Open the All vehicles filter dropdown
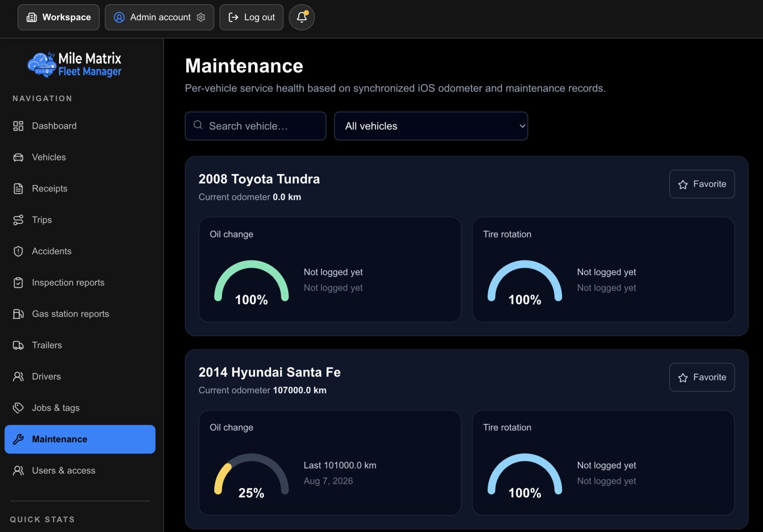The width and height of the screenshot is (763, 532). [431, 126]
